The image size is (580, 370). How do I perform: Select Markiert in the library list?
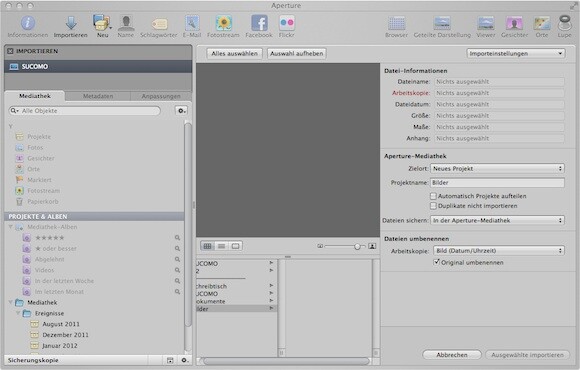pos(39,180)
